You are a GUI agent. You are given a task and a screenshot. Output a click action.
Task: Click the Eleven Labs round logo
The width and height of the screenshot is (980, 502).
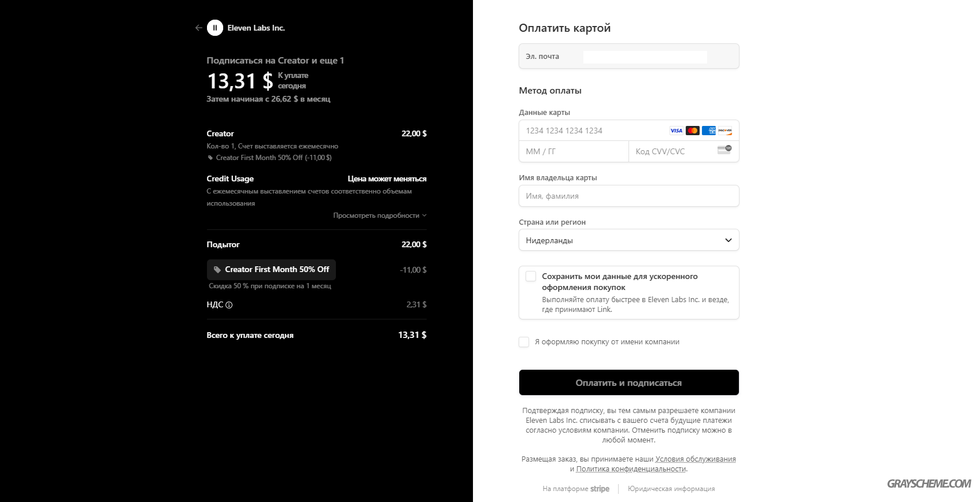click(x=215, y=28)
